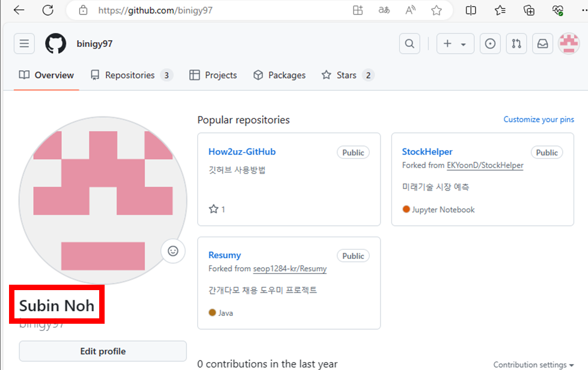Expand the Contribution settings dropdown
588x370 pixels.
point(534,365)
